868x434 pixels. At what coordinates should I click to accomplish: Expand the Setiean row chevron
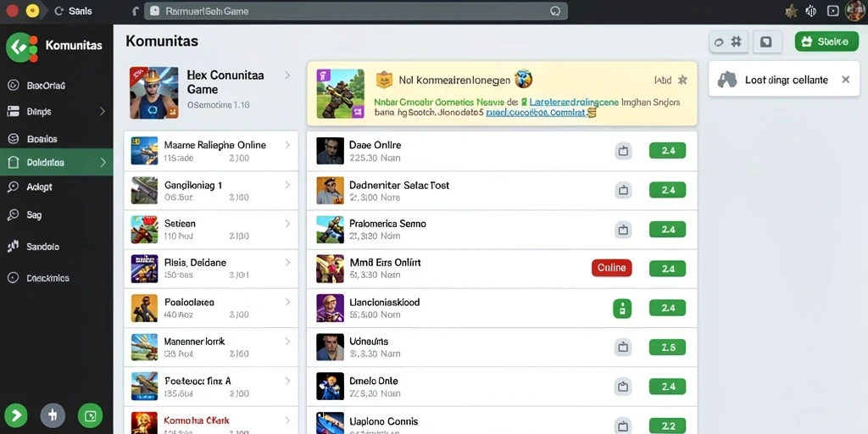[x=287, y=224]
